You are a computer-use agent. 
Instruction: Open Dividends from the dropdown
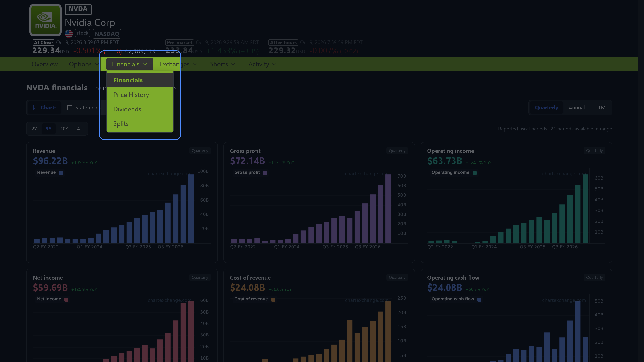140,109
